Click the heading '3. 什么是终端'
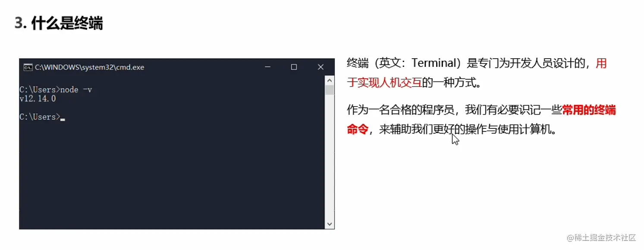Viewport: 644px width, 250px height. 59,23
